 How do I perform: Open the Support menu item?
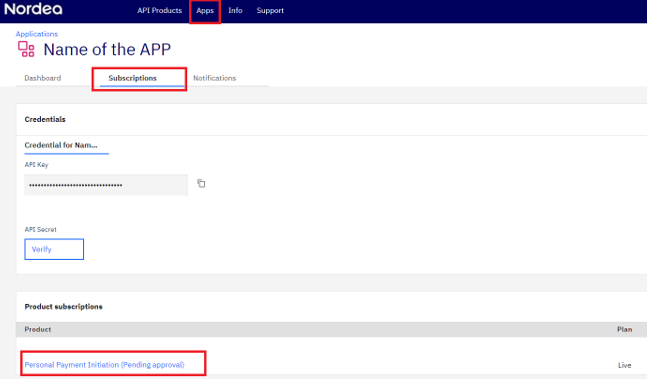[x=270, y=10]
